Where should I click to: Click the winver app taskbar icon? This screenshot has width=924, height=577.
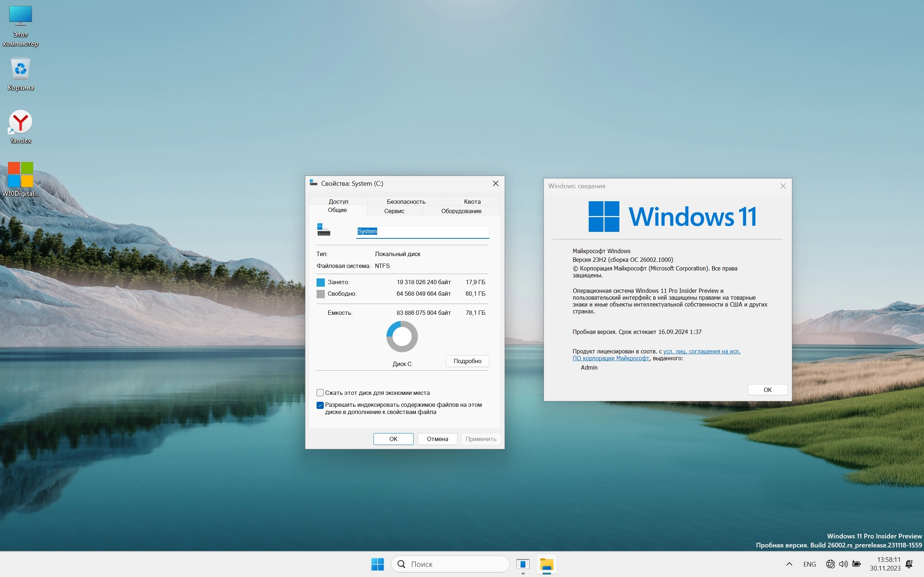pyautogui.click(x=523, y=564)
